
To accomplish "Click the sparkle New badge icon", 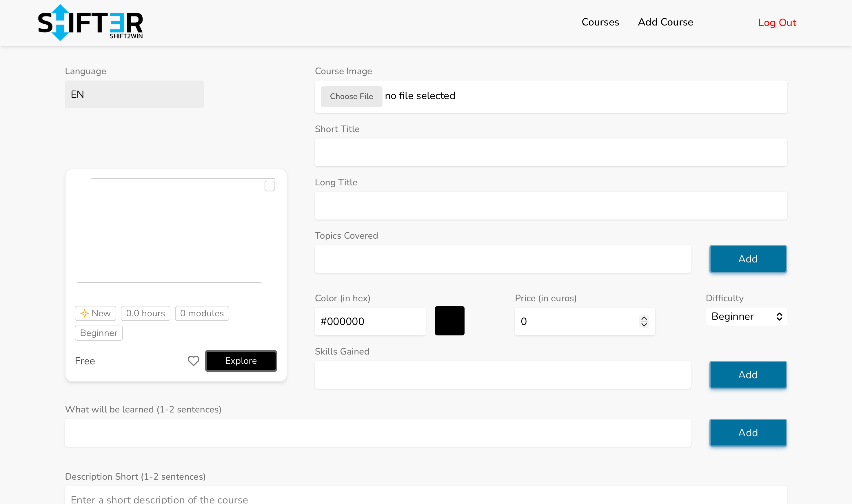I will coord(85,313).
